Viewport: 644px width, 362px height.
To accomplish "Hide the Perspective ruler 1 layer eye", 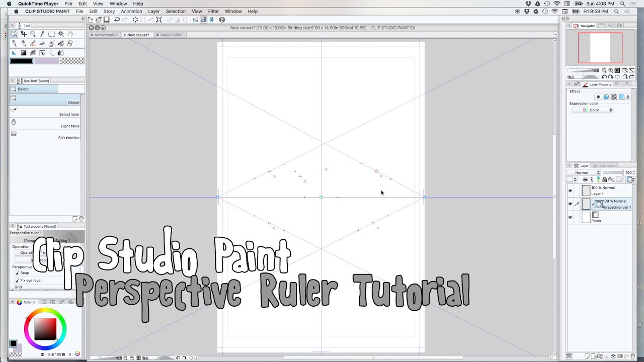I will [570, 204].
